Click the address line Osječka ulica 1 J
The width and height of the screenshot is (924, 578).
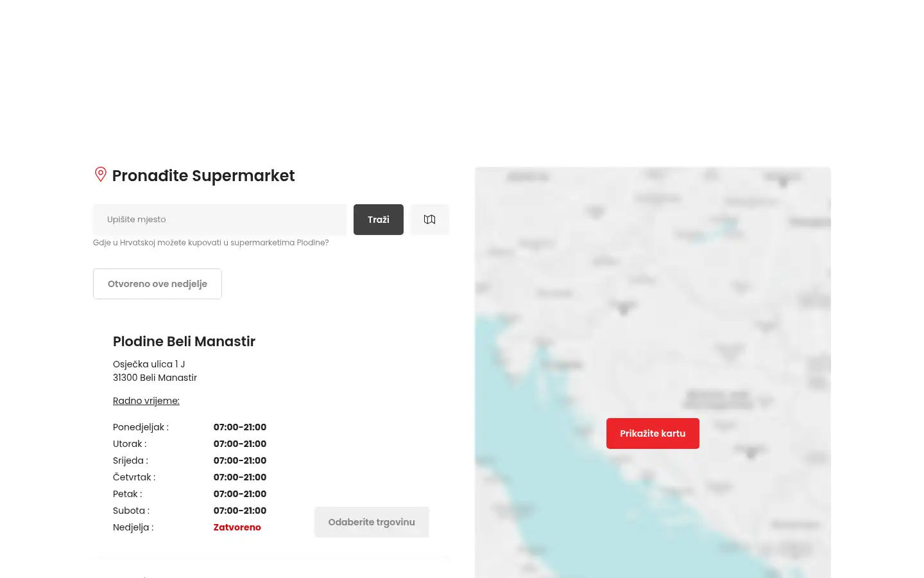click(149, 364)
